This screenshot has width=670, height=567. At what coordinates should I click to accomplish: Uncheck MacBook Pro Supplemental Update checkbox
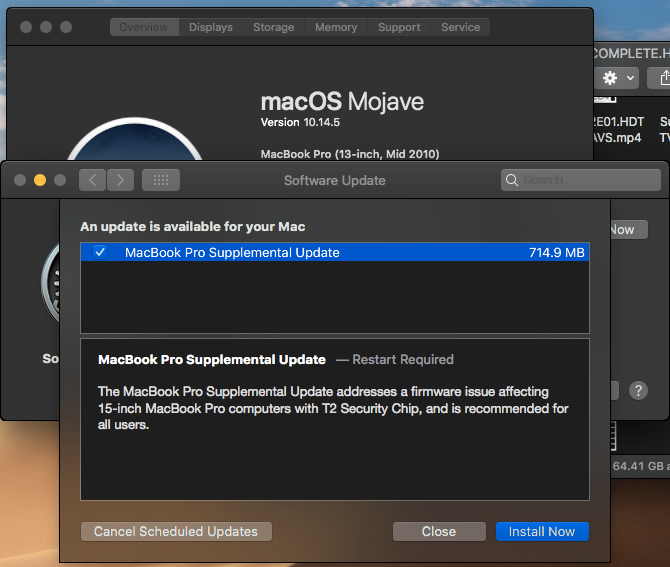click(100, 252)
